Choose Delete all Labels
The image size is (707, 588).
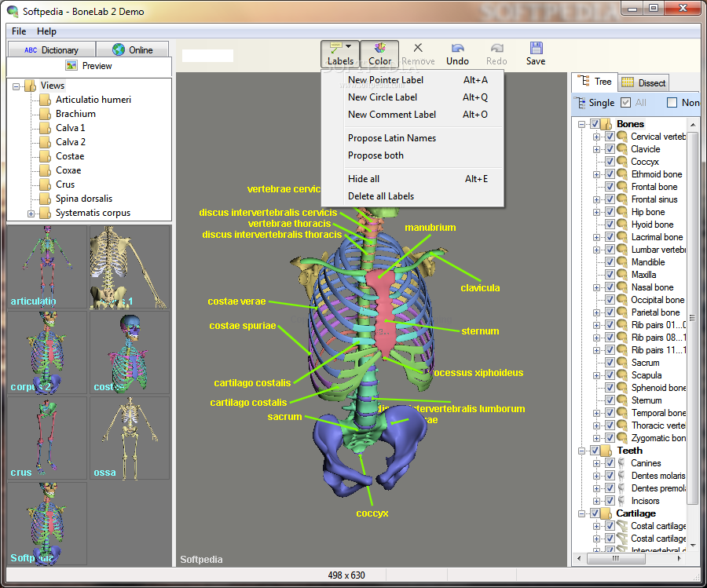tap(412, 196)
